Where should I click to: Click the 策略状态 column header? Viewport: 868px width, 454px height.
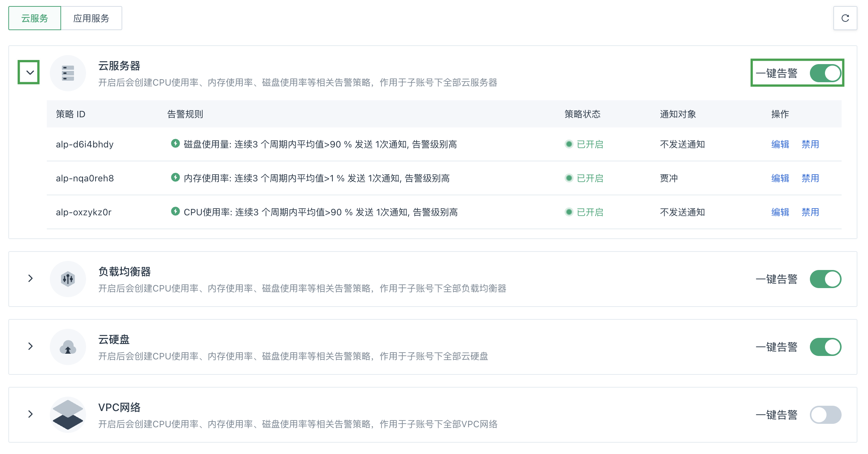click(x=582, y=114)
